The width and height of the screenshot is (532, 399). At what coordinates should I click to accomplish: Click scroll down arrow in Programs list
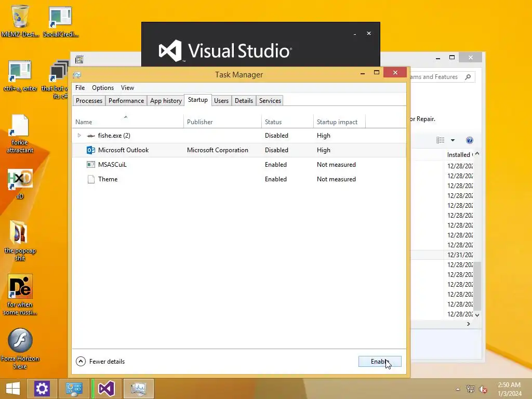tap(477, 315)
